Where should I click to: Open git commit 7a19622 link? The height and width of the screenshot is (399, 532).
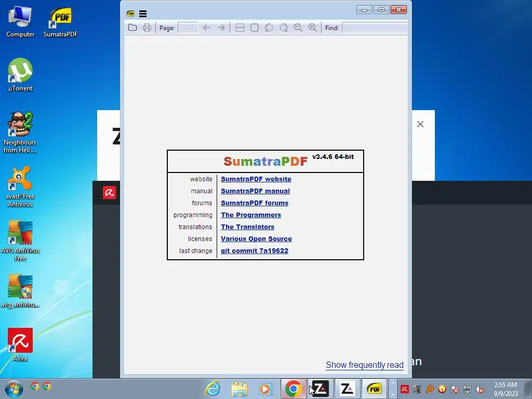[x=255, y=251]
